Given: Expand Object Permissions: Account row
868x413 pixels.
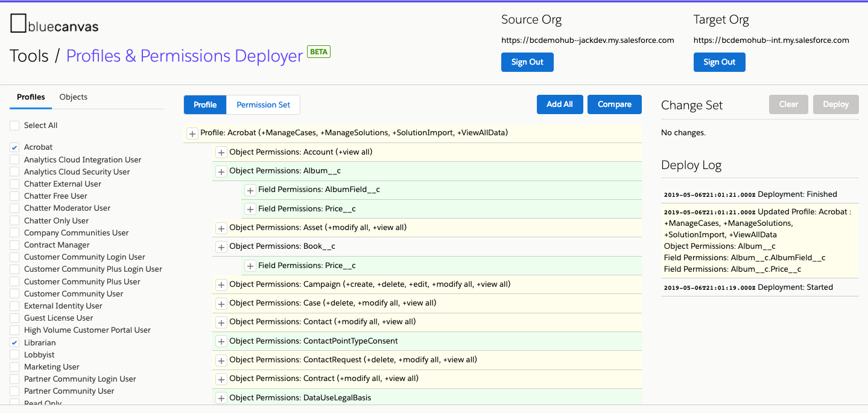Looking at the screenshot, I should (x=221, y=153).
